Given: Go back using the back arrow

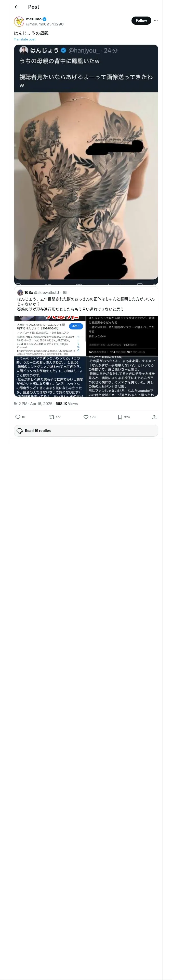Looking at the screenshot, I should 16,7.
